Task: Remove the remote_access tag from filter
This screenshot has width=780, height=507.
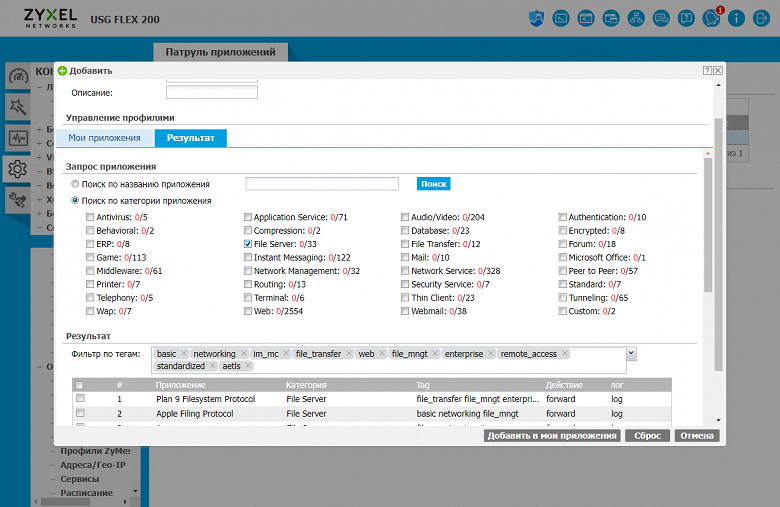Action: [565, 353]
